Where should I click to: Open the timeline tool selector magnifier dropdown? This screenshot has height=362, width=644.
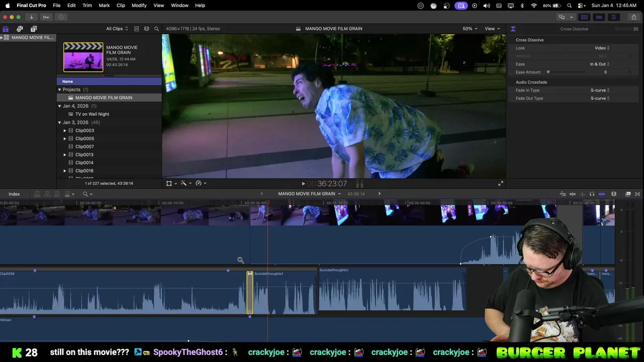(88, 194)
